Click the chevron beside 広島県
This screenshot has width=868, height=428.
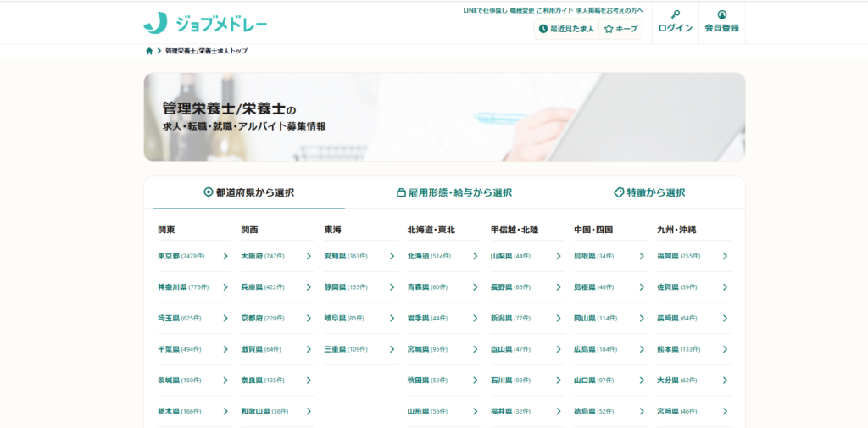[x=643, y=349]
